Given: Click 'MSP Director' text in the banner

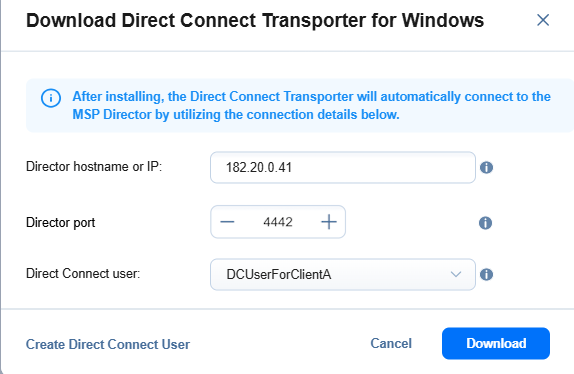Looking at the screenshot, I should pos(112,115).
